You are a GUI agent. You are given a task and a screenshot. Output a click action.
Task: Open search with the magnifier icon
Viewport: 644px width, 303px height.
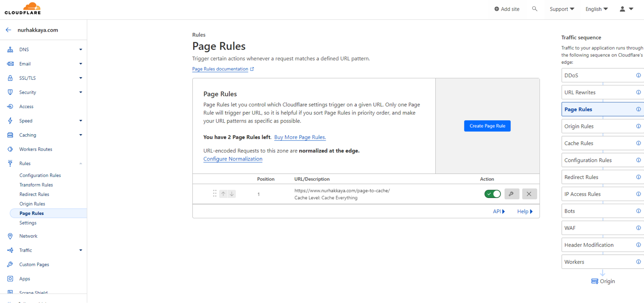(x=534, y=9)
